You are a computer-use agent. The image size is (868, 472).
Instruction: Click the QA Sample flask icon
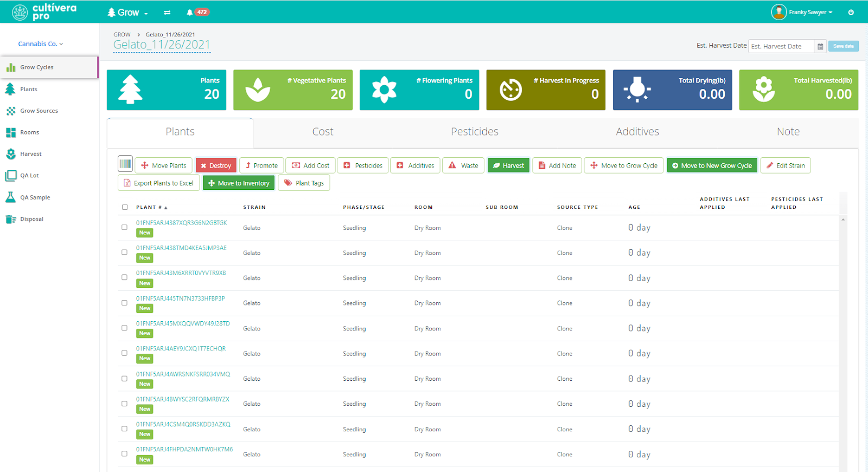tap(10, 197)
